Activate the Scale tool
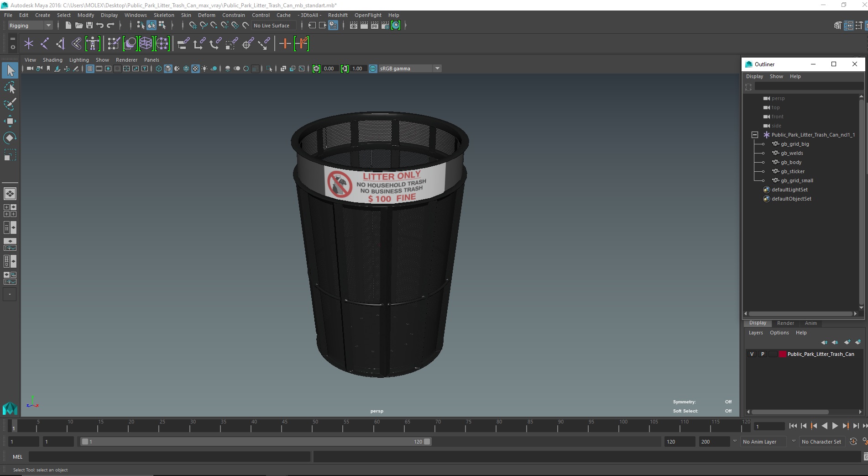Screen dimensions: 868x476 coord(10,155)
